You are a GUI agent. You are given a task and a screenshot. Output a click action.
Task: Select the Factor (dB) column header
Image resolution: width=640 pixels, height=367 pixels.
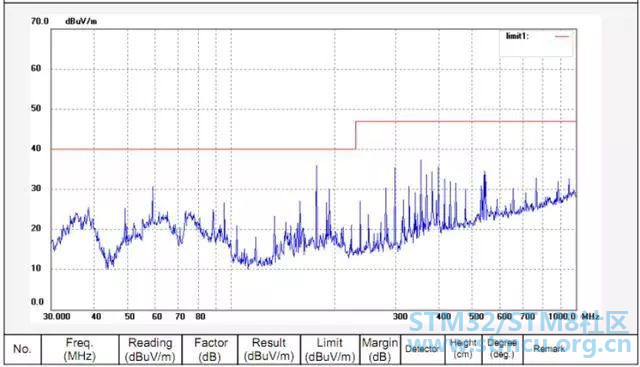click(x=210, y=350)
